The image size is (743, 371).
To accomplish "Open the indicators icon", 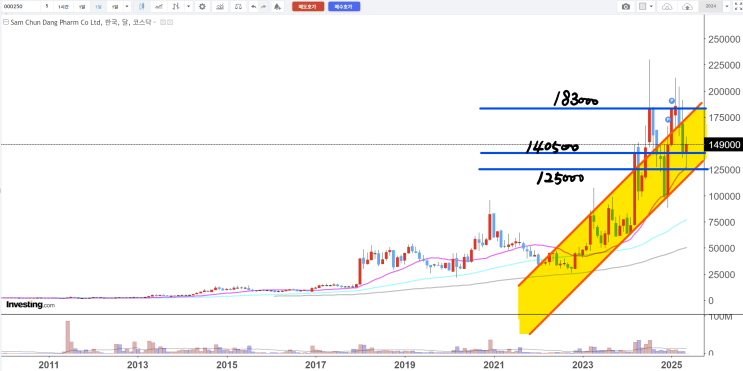I will 219,7.
